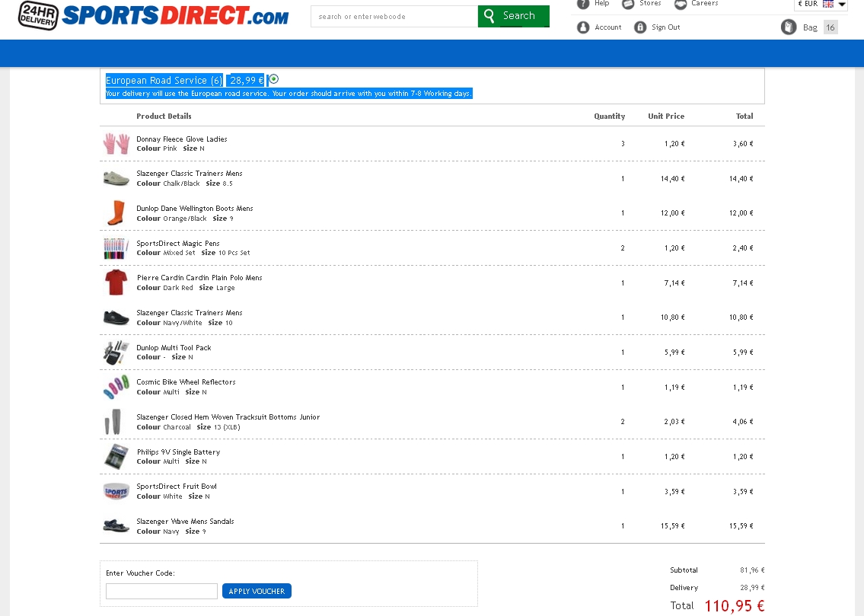Click the SportsDirect Magic Pens name
Image resolution: width=864 pixels, height=616 pixels.
coord(178,243)
